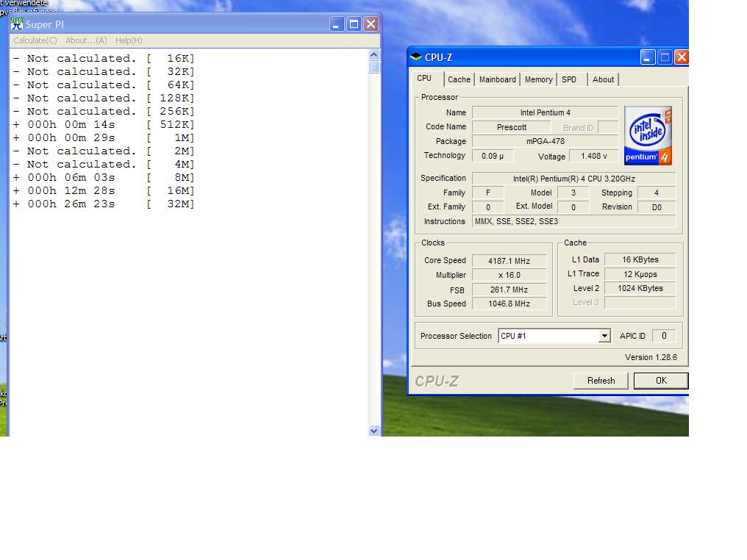Click the 'Not calculated. [4M]' line
The width and height of the screenshot is (747, 560).
(104, 165)
